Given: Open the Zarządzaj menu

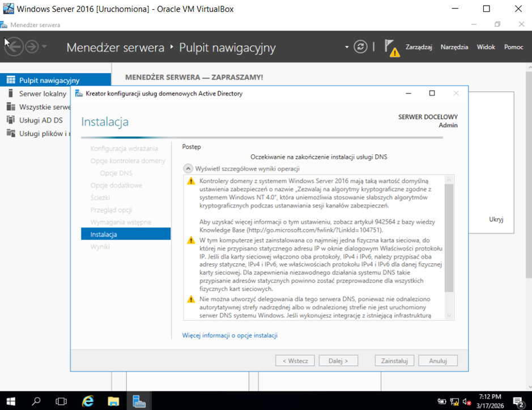Looking at the screenshot, I should coord(419,47).
